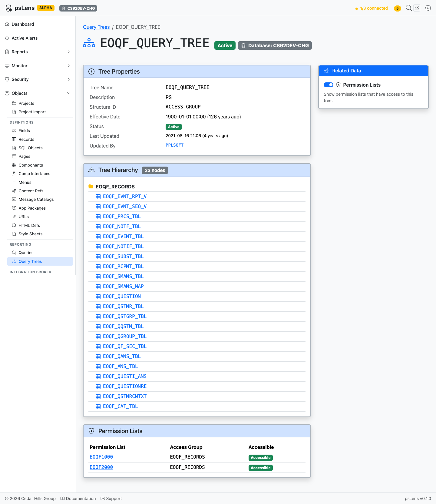
Task: Click the ALPHA version badge
Action: [46, 8]
